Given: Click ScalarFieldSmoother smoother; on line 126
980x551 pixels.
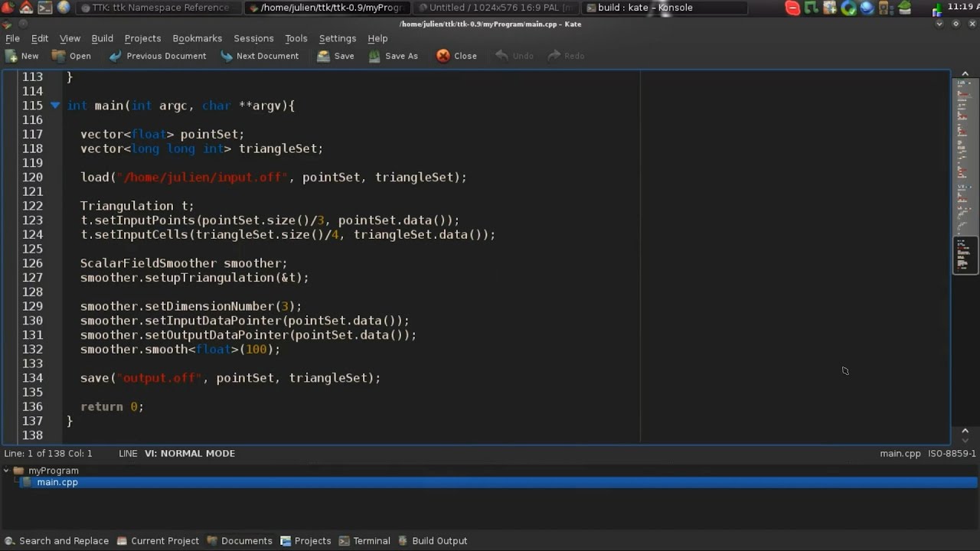Looking at the screenshot, I should [x=184, y=263].
